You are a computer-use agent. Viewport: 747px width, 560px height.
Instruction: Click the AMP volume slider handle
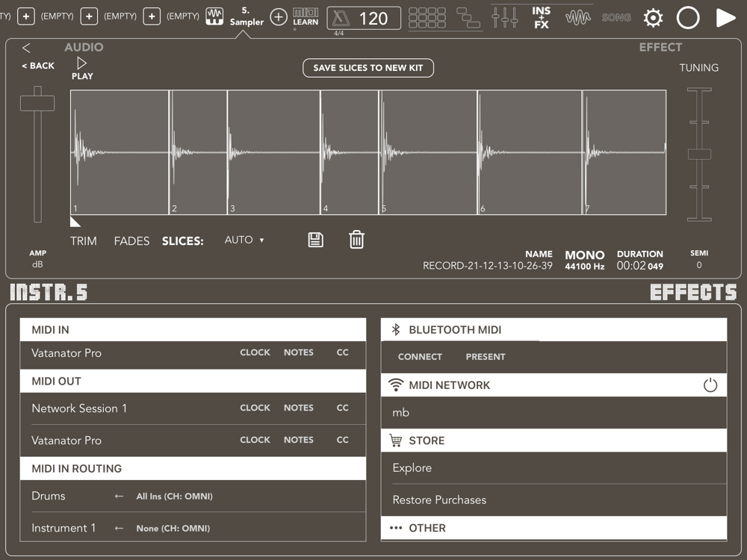click(37, 103)
